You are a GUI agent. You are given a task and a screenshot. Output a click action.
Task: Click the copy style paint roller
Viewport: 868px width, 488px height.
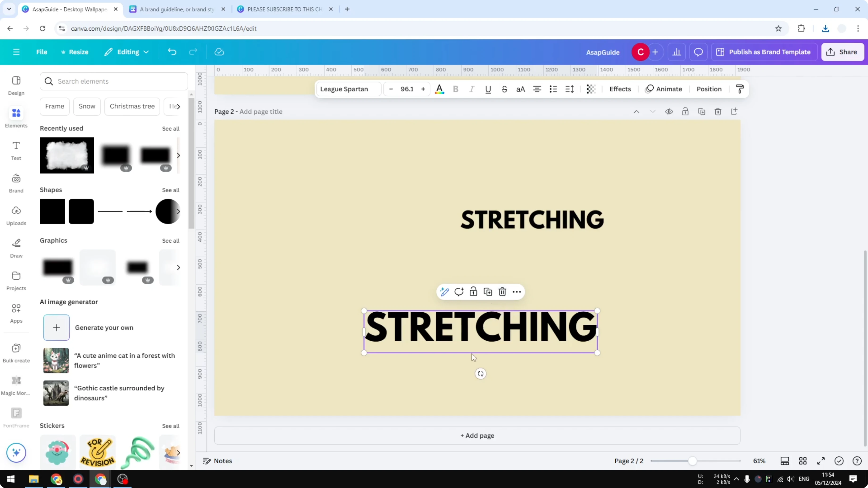[x=740, y=89]
